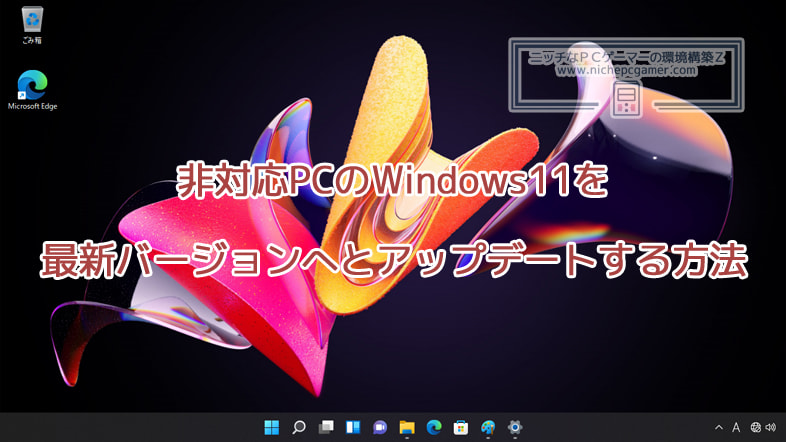786x442 pixels.
Task: Open the Widgets panel from taskbar
Action: coord(353,427)
